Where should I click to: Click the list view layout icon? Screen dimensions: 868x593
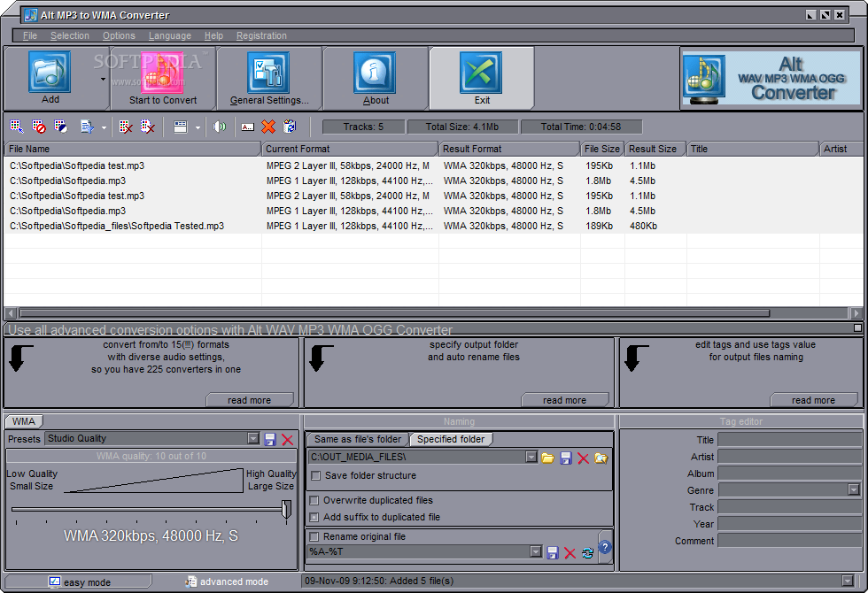pyautogui.click(x=181, y=127)
